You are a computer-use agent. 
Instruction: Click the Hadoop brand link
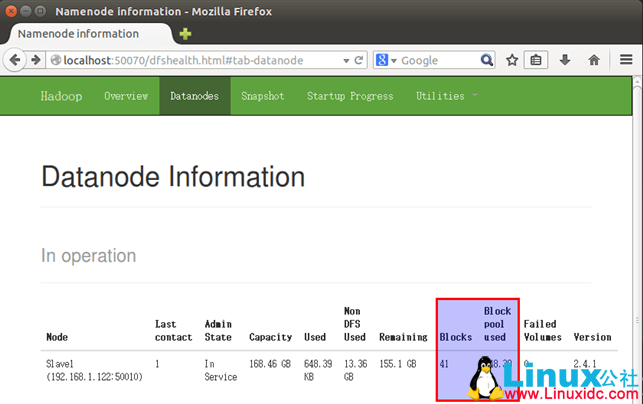62,96
